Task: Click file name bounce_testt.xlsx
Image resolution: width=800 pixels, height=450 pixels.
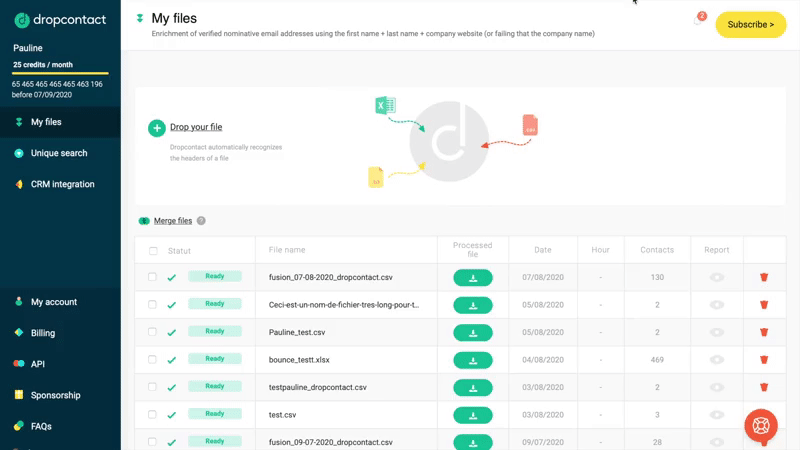Action: [299, 360]
